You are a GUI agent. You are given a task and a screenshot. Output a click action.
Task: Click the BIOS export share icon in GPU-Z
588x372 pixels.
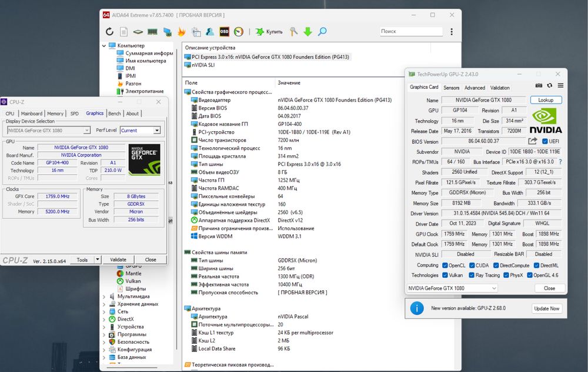(533, 141)
